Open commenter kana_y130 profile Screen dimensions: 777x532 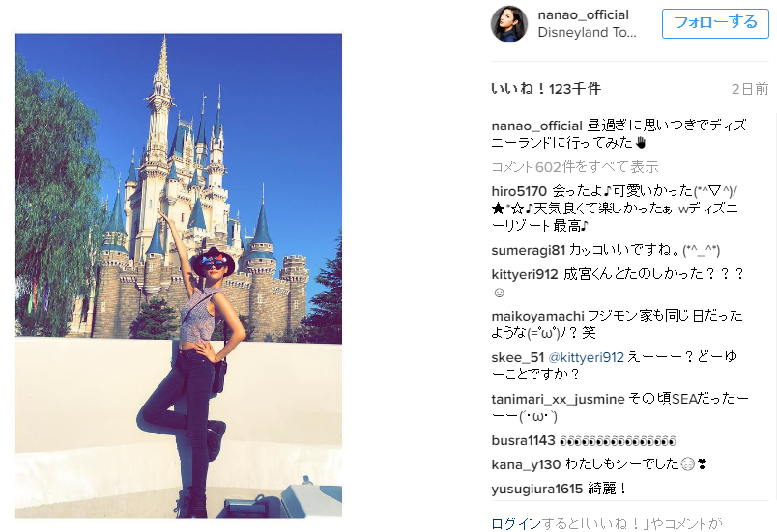coord(526,464)
